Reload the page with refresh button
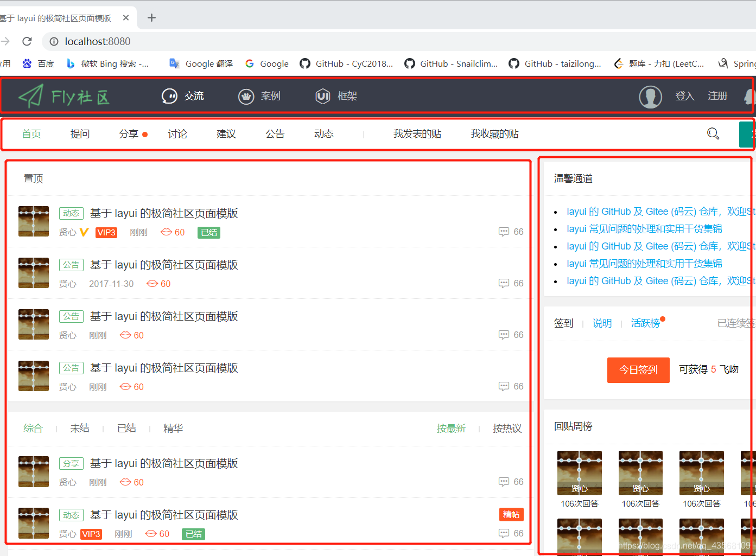The height and width of the screenshot is (556, 756). pyautogui.click(x=27, y=41)
